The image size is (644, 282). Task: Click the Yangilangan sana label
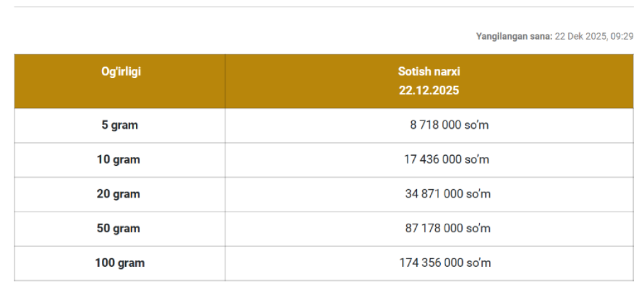(x=514, y=36)
